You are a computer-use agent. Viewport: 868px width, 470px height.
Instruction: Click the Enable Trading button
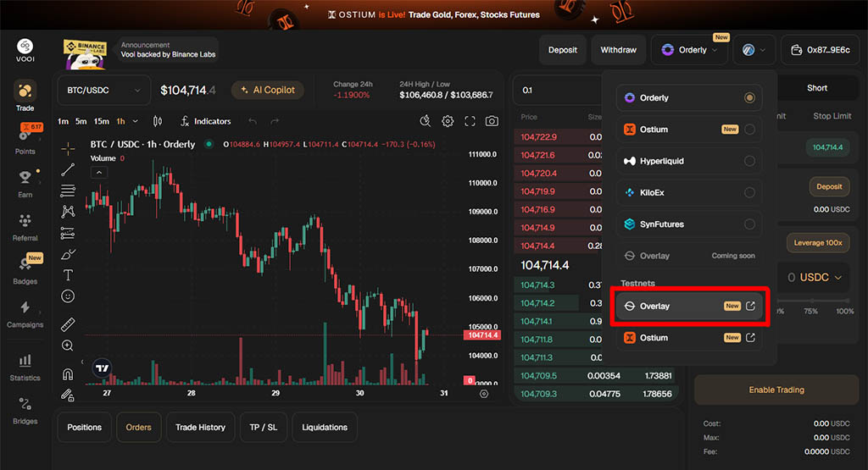[776, 390]
